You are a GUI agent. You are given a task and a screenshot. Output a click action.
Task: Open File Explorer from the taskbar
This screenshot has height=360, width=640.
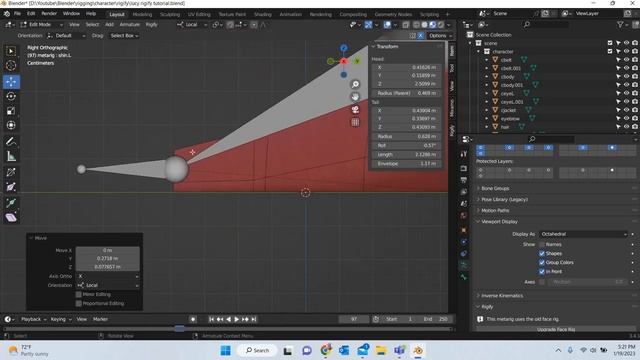click(381, 350)
